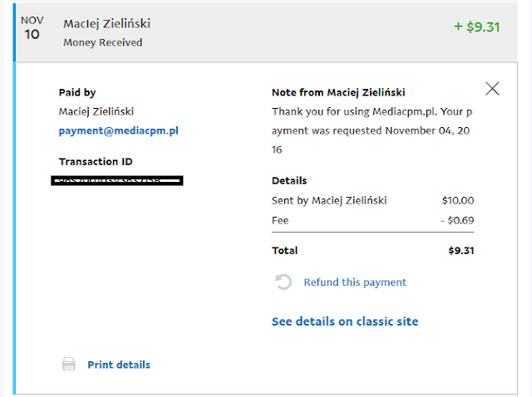Click Refund this payment link
Viewport: 532px width, 397px height.
tap(355, 282)
